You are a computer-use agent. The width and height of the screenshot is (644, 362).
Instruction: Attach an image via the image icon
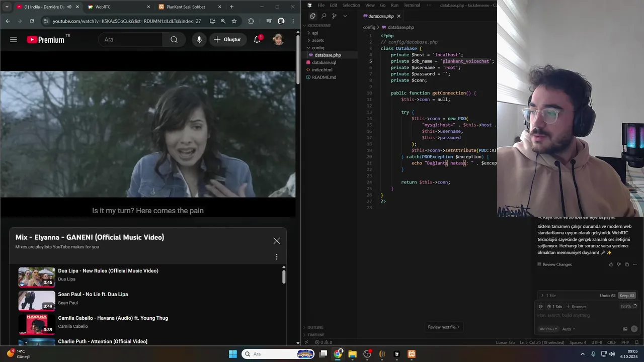pyautogui.click(x=625, y=329)
